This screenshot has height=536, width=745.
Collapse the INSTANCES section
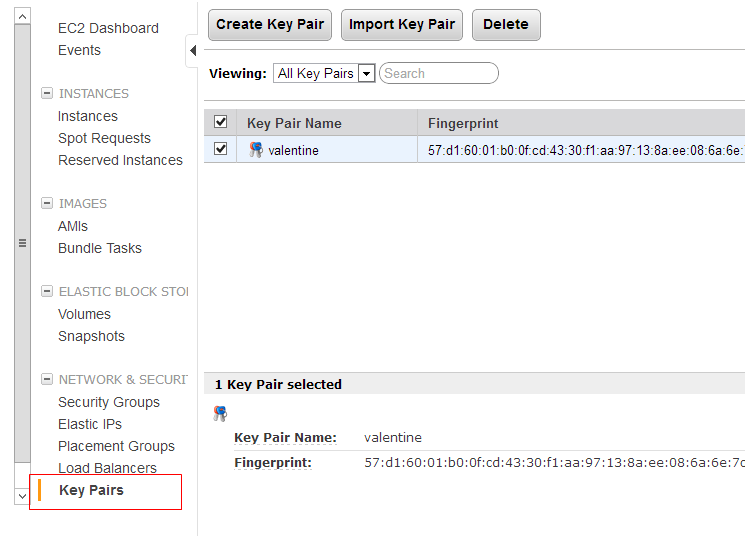click(47, 93)
